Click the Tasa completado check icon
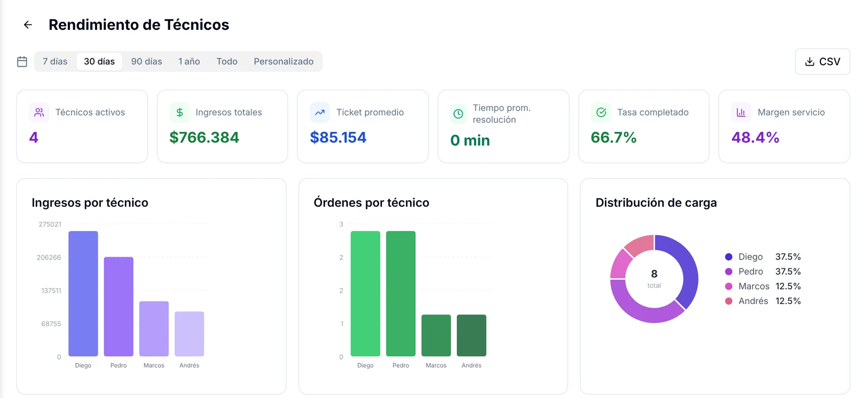The height and width of the screenshot is (398, 868). (x=601, y=112)
